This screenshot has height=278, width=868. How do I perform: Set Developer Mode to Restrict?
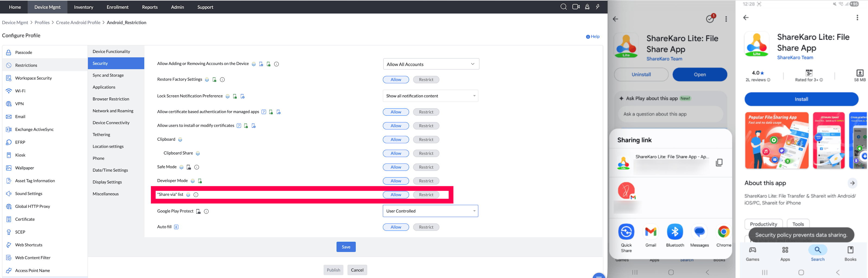tap(426, 181)
